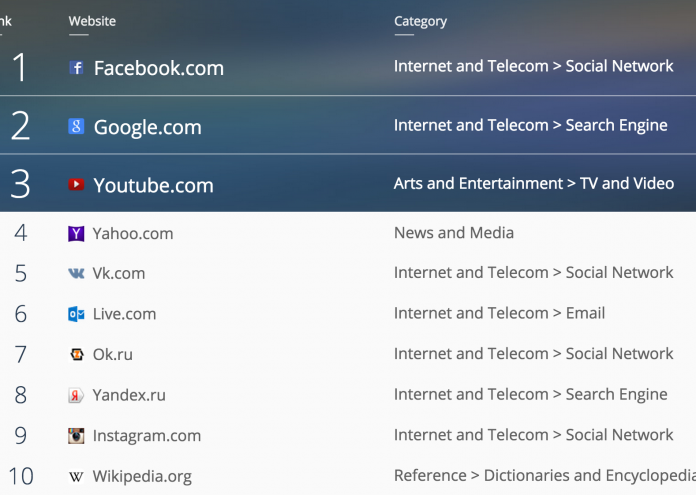Click the 'Reference > Dictionaries and Encyclopedias' category

pyautogui.click(x=545, y=475)
